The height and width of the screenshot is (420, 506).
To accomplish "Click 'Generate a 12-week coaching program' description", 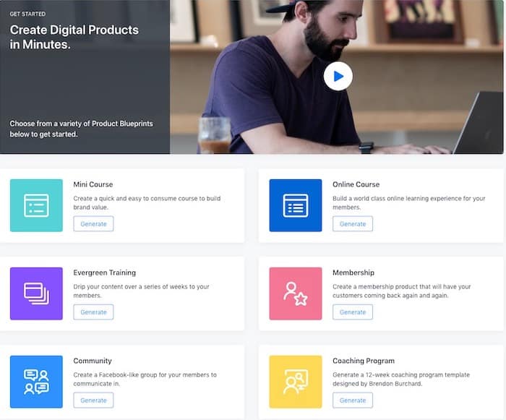I will pos(401,379).
